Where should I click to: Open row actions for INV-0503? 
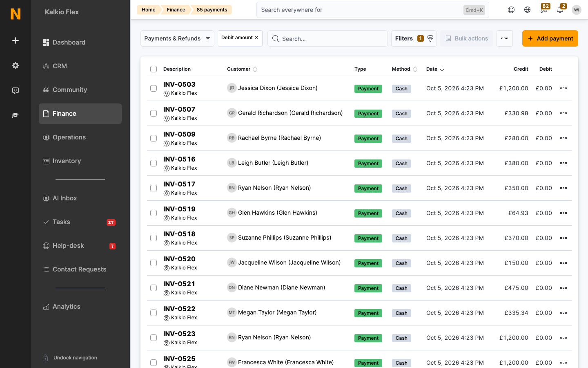[x=563, y=88]
